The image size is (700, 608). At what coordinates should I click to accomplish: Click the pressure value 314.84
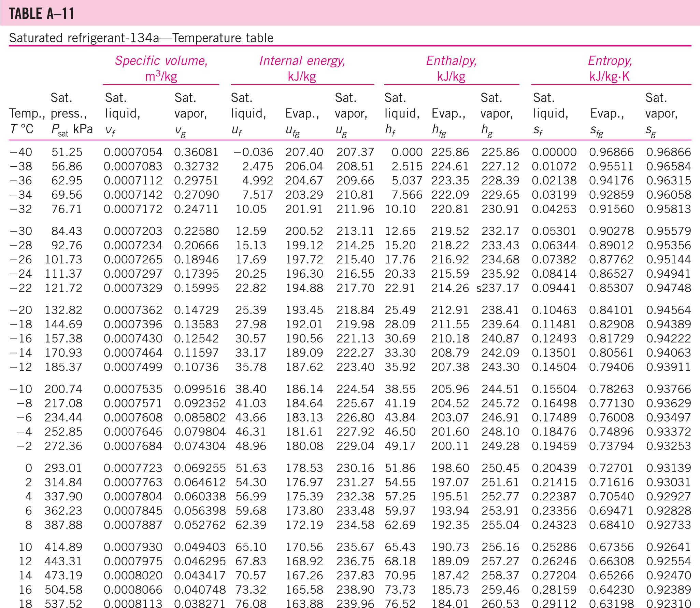[x=63, y=483]
